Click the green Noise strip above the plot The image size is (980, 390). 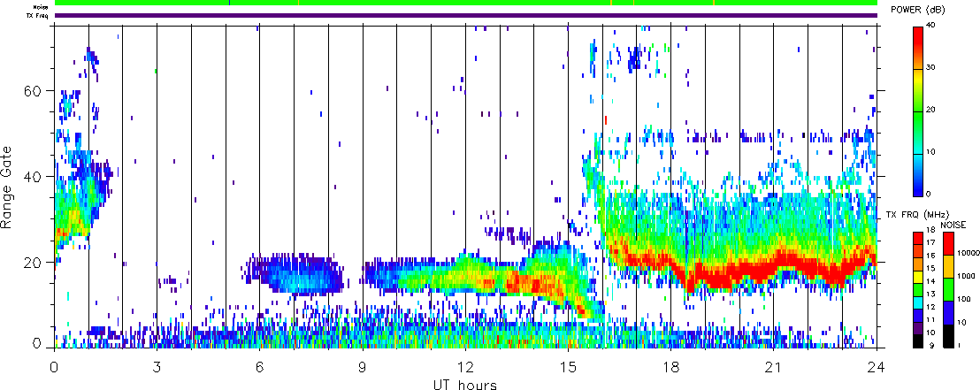(x=466, y=3)
